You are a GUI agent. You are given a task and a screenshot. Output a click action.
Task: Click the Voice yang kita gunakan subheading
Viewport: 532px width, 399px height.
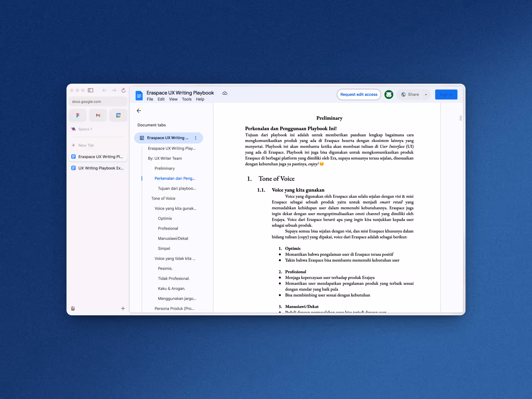coord(298,190)
